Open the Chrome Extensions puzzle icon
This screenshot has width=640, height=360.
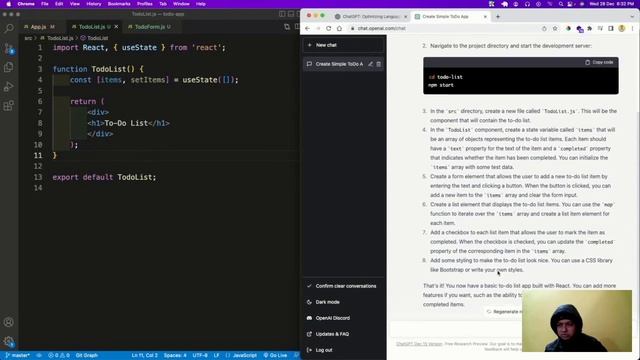point(589,29)
